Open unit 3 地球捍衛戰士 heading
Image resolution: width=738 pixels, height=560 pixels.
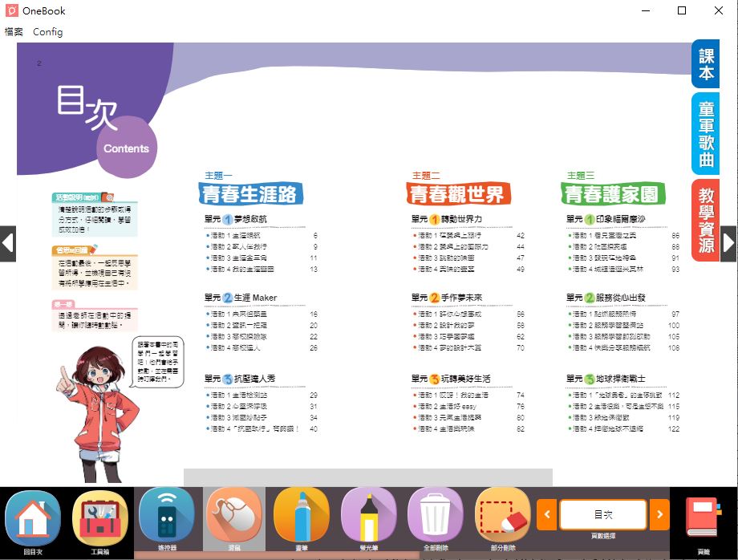click(x=606, y=379)
